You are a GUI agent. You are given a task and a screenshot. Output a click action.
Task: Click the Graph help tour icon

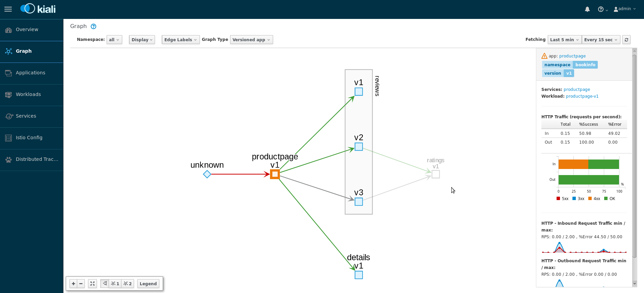[93, 26]
